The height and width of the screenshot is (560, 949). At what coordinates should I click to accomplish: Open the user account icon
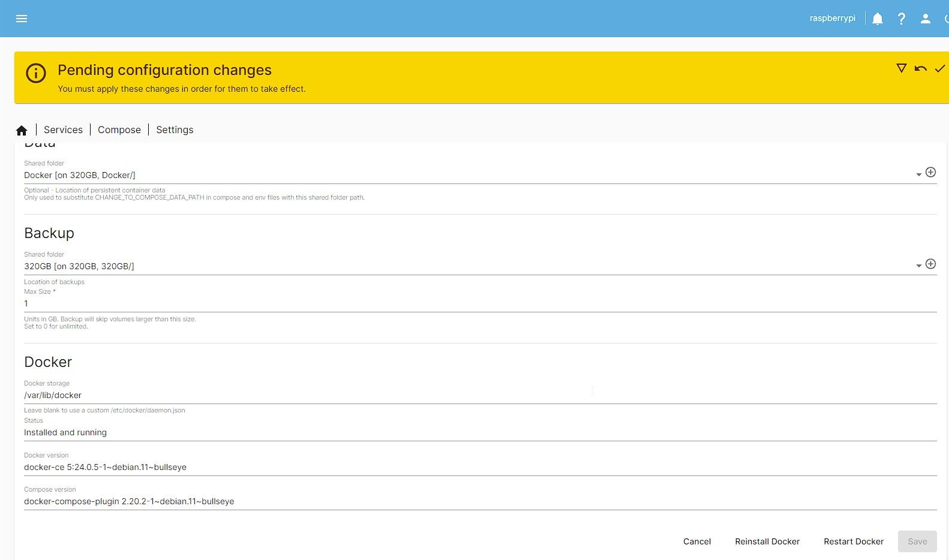point(925,19)
